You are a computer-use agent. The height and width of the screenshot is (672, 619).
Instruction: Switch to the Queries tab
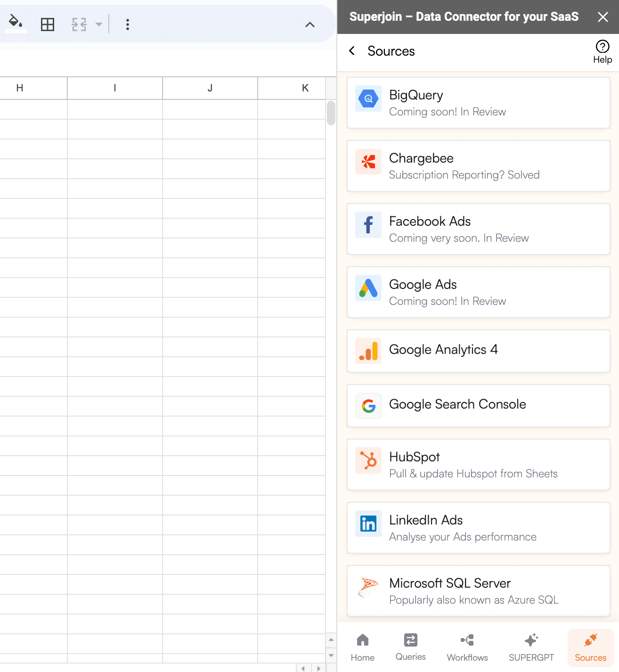click(x=411, y=648)
